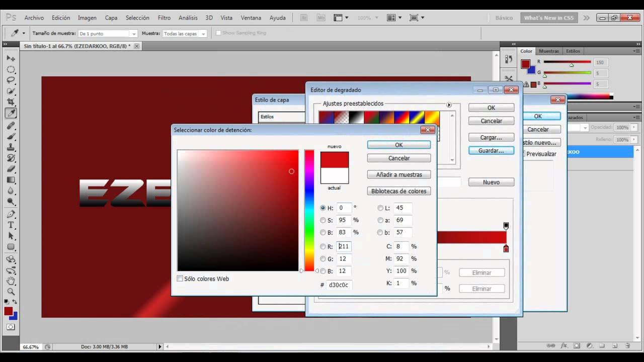Switch to the Estilos panel tab

pyautogui.click(x=573, y=51)
